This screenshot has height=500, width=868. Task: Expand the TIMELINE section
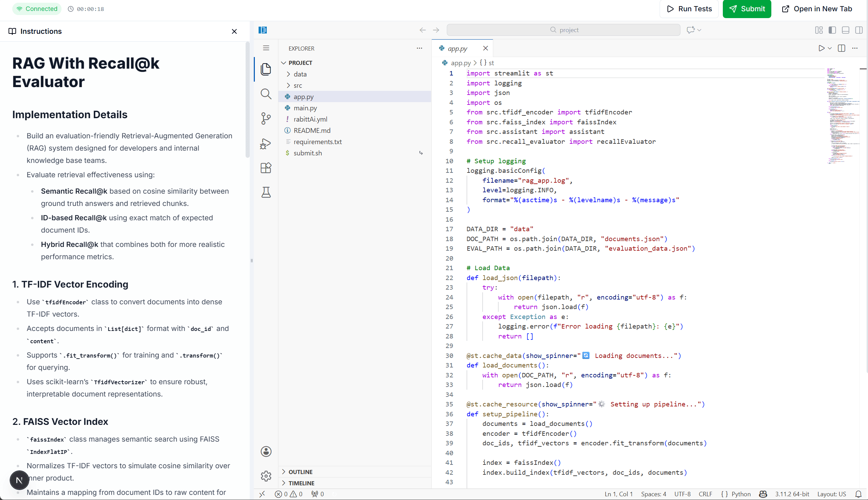coord(355,483)
